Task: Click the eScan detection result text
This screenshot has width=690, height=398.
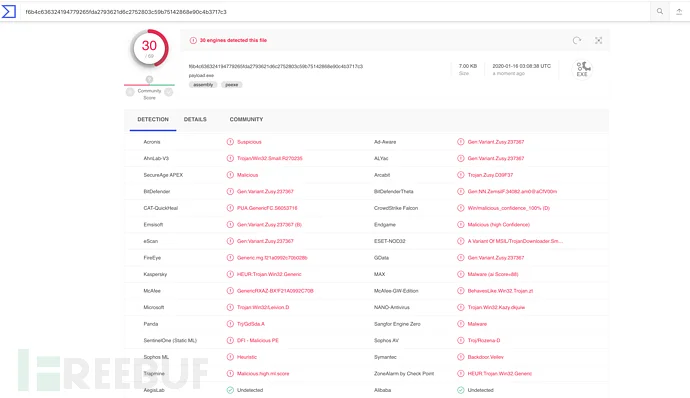Action: [265, 241]
